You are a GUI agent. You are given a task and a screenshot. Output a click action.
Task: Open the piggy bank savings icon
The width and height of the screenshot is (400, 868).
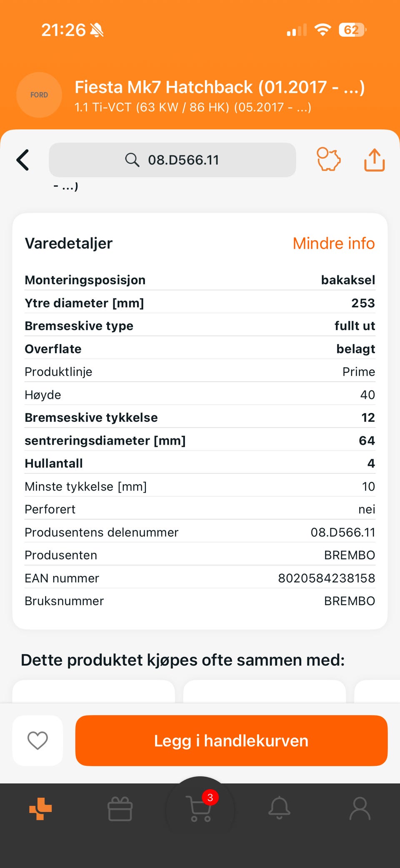328,159
